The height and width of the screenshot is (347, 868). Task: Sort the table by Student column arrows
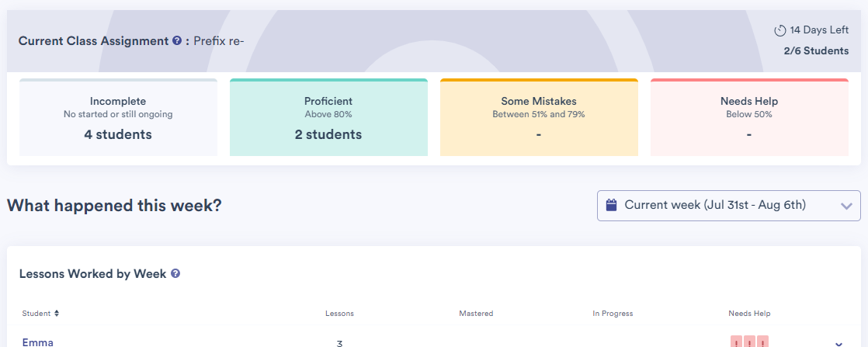pyautogui.click(x=57, y=314)
